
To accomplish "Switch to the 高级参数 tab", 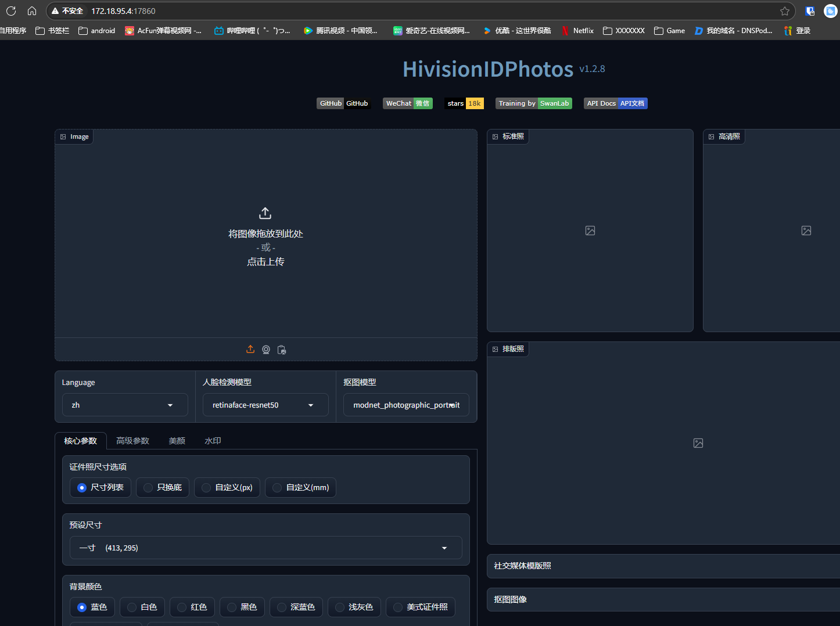I will click(x=133, y=441).
